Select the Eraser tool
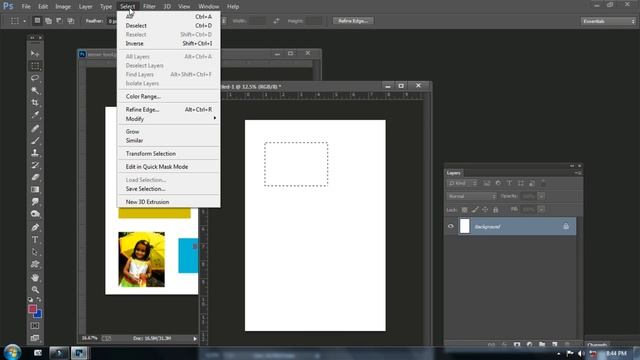Image resolution: width=640 pixels, height=360 pixels. coord(35,178)
